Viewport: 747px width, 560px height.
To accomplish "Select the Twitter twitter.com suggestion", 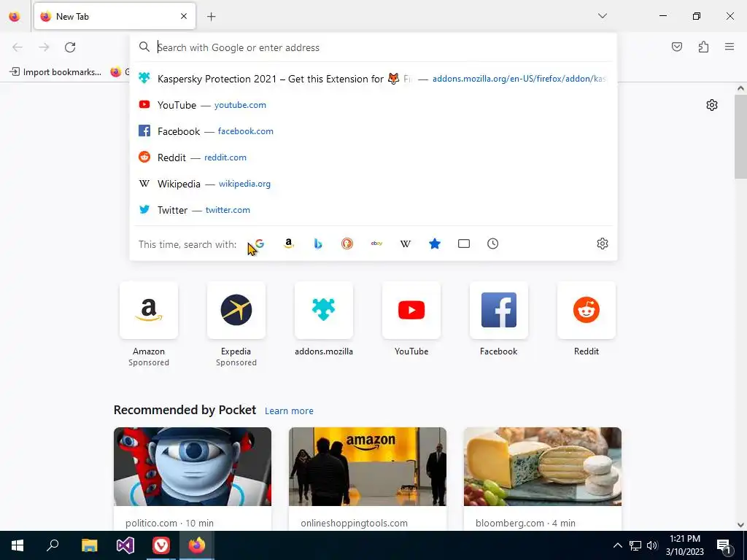I will pos(373,209).
